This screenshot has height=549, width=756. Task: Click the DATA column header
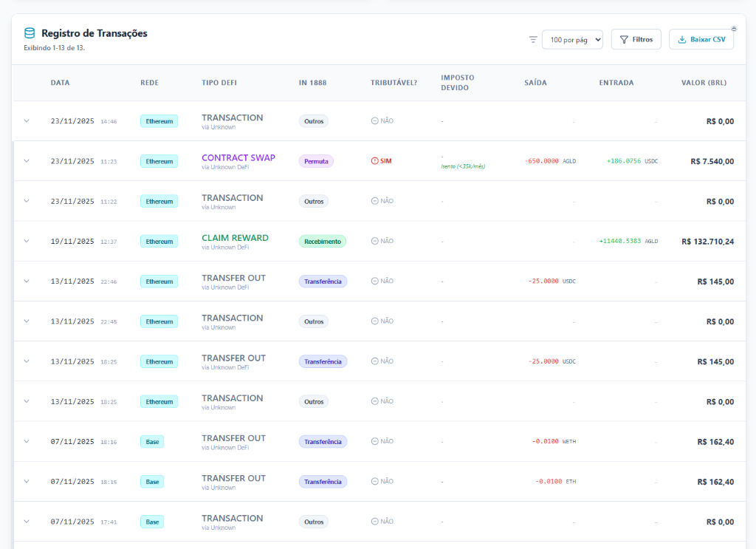pyautogui.click(x=60, y=83)
